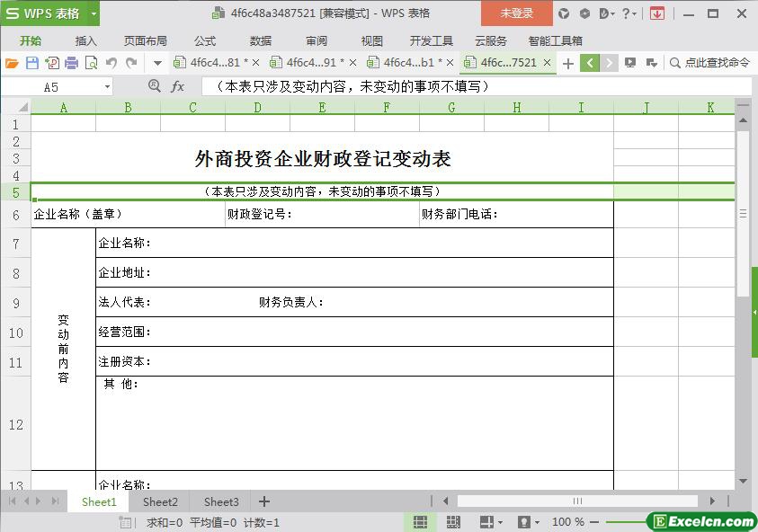Screen dimensions: 758x532
Task: Expand the quick access toolbar customize arrow
Action: pyautogui.click(x=157, y=63)
